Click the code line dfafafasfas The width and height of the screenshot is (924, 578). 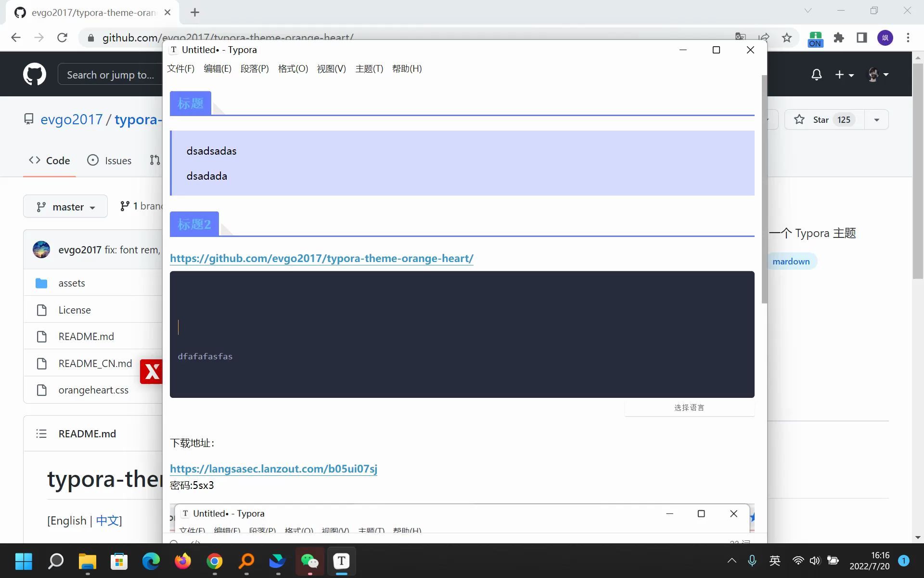[205, 356]
